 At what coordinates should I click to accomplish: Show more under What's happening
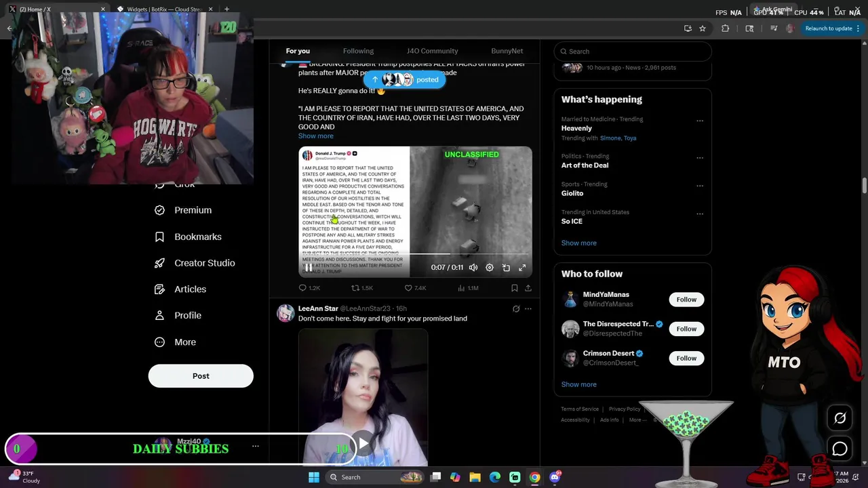pos(578,243)
